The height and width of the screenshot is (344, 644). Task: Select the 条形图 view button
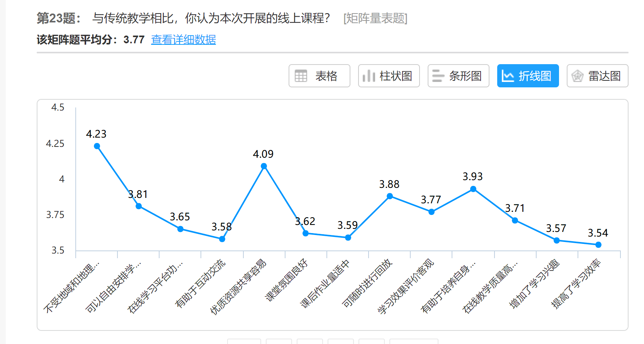click(458, 76)
